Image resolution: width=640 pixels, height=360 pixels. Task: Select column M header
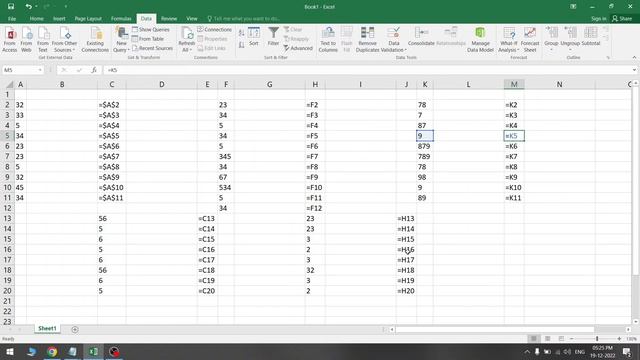click(514, 84)
